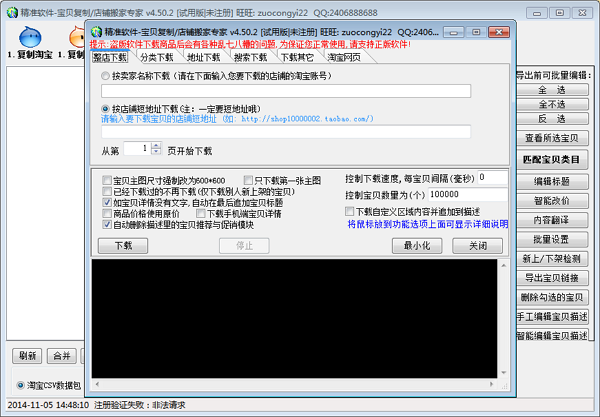Click the 全不选 button

[x=552, y=104]
